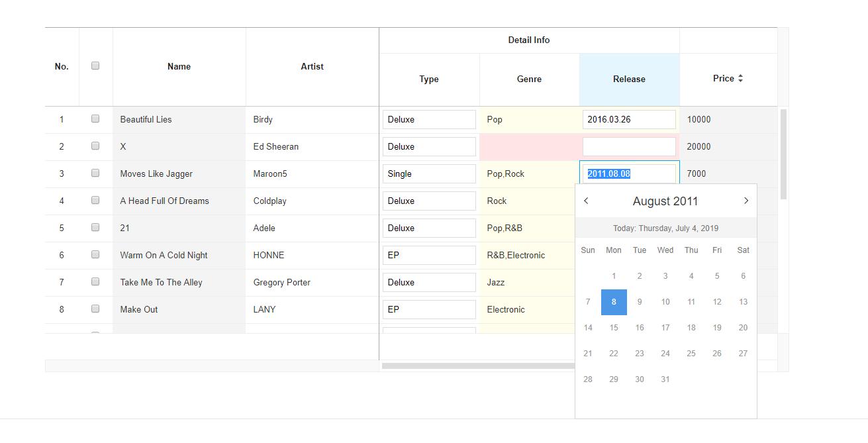The image size is (868, 443).
Task: Open Type dropdown for Beautiful Lies
Action: pos(429,120)
